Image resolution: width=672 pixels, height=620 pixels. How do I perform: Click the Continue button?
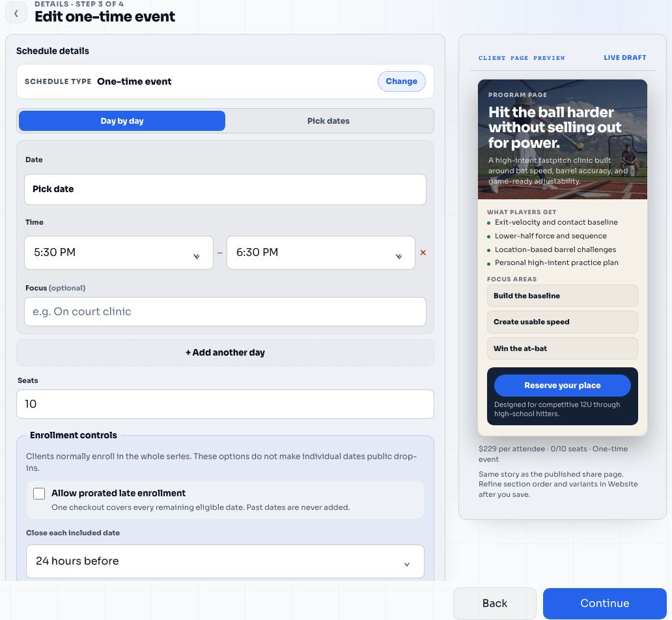pos(604,603)
